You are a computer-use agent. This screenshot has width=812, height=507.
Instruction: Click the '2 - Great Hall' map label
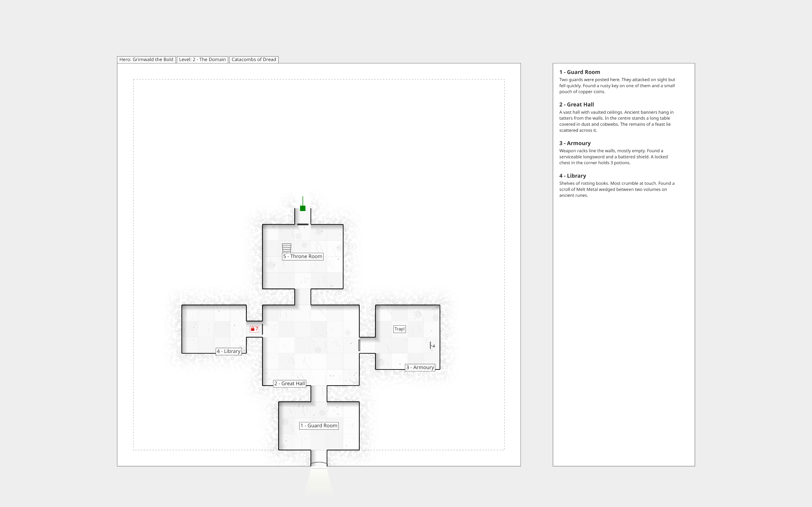[290, 384]
